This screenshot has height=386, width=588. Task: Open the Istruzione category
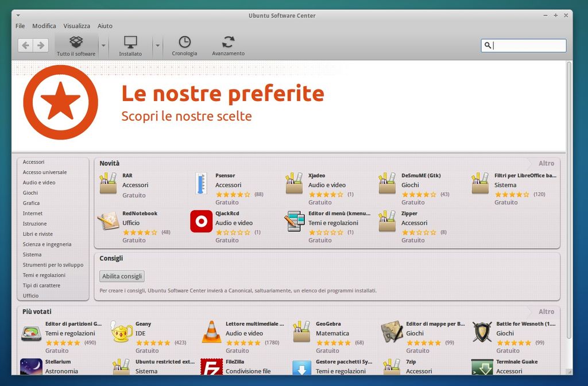pyautogui.click(x=35, y=223)
